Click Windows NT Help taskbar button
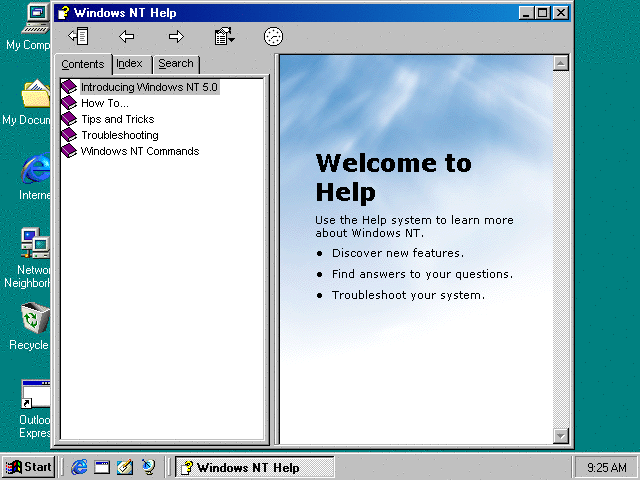 tap(255, 467)
